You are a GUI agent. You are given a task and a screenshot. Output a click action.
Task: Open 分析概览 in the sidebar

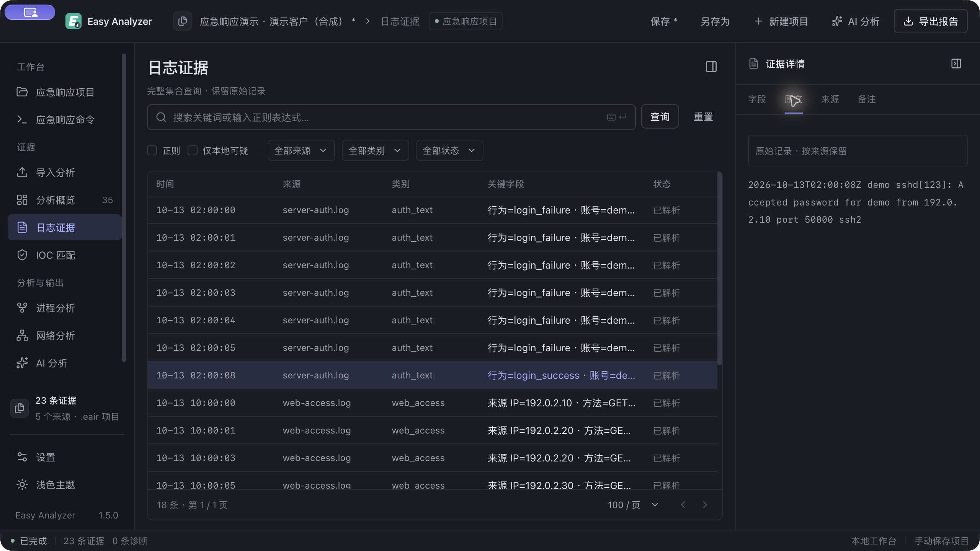[64, 200]
